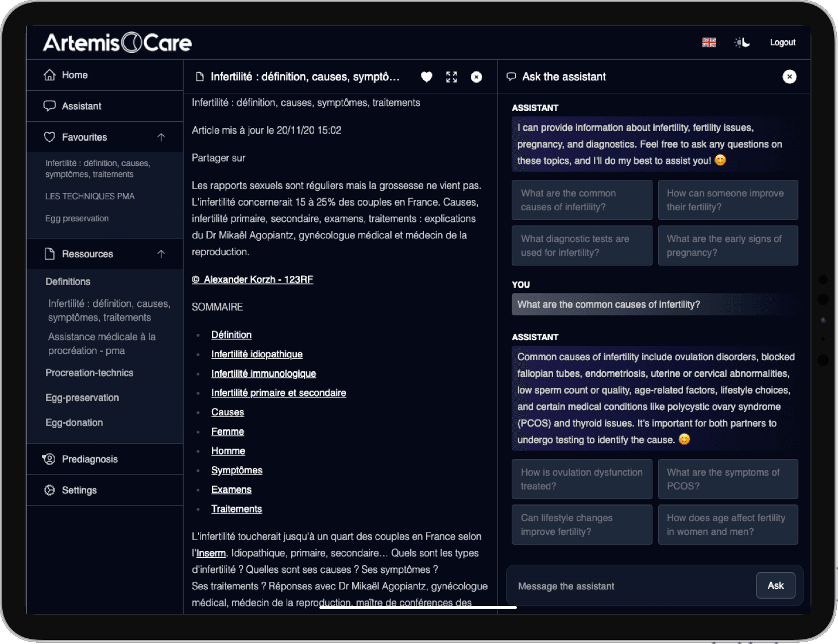Click the Artemis Care logo
Image resolution: width=838 pixels, height=644 pixels.
pos(117,43)
